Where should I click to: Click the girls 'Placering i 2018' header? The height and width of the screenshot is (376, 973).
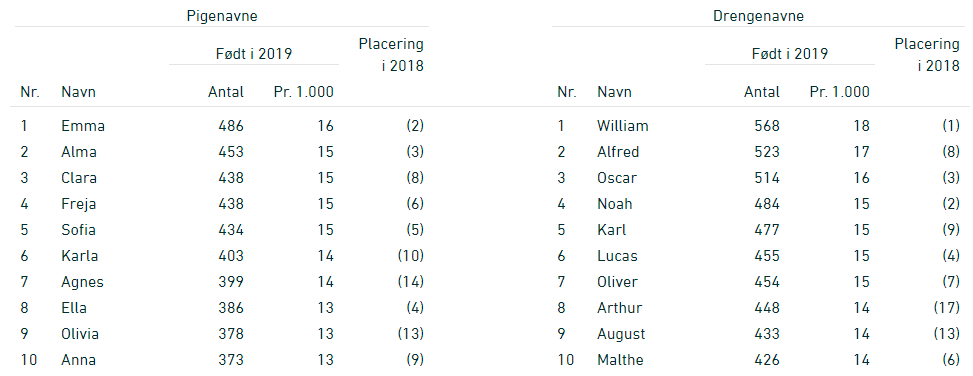tap(391, 55)
